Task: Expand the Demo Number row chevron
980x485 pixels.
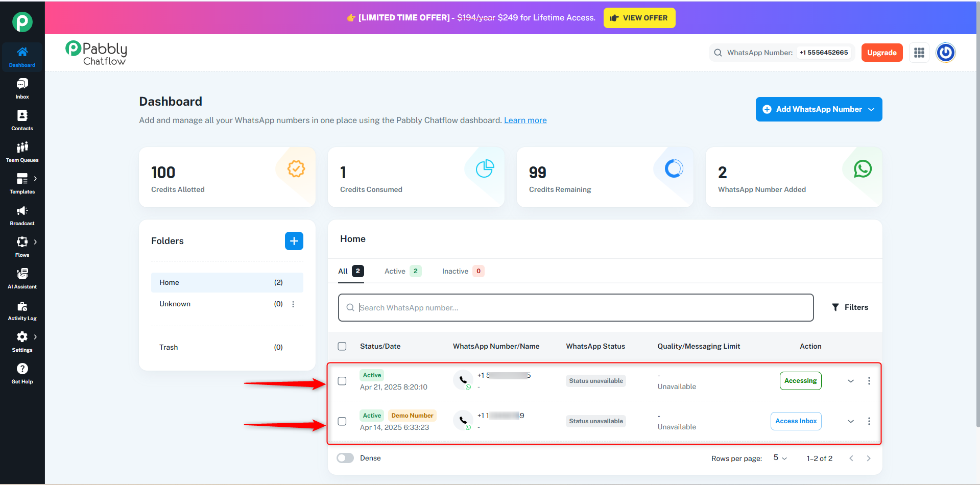Action: pyautogui.click(x=851, y=421)
